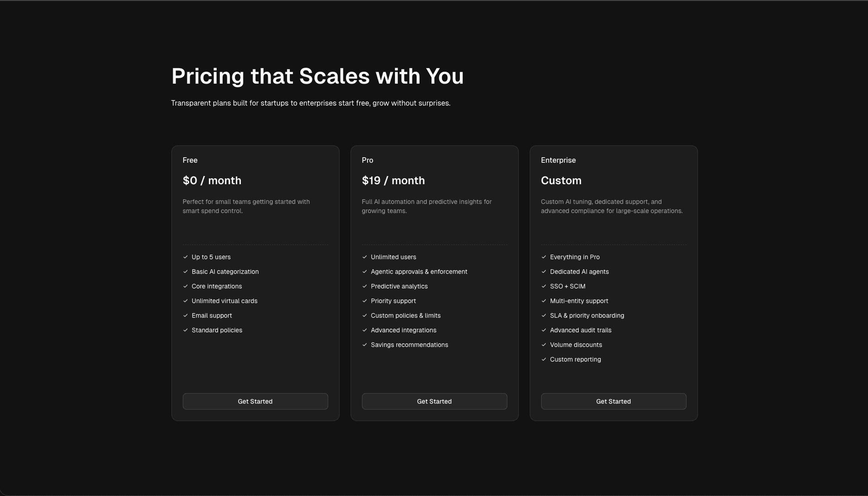Click the Free plan description text
This screenshot has width=868, height=496.
[x=245, y=206]
